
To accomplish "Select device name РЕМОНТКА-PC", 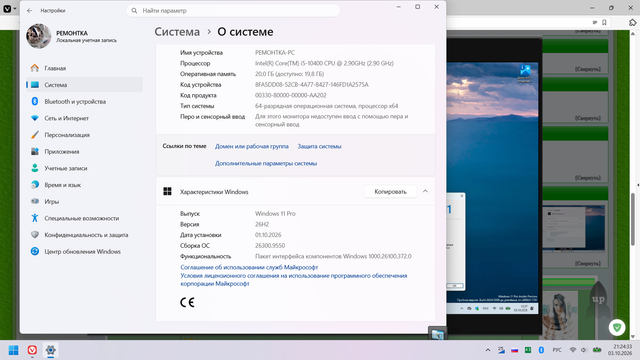I will click(x=275, y=53).
